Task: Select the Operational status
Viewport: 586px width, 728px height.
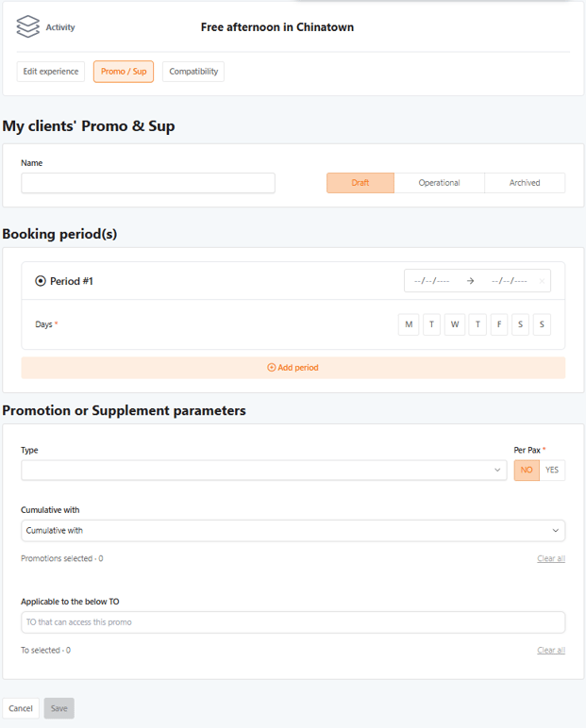Action: pos(439,183)
